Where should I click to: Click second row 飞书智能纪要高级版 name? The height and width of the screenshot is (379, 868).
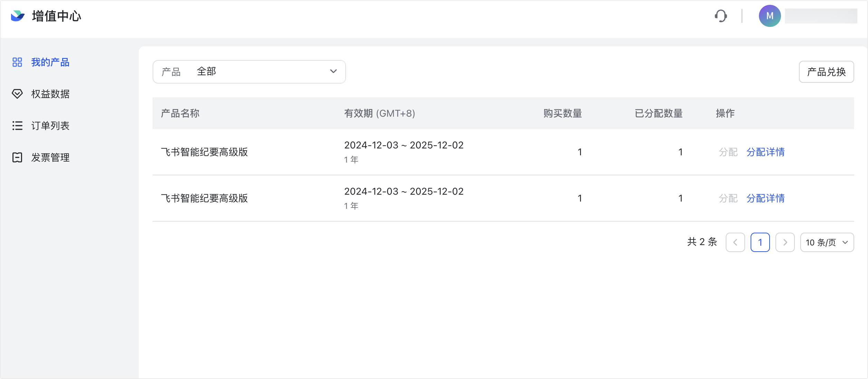coord(204,198)
